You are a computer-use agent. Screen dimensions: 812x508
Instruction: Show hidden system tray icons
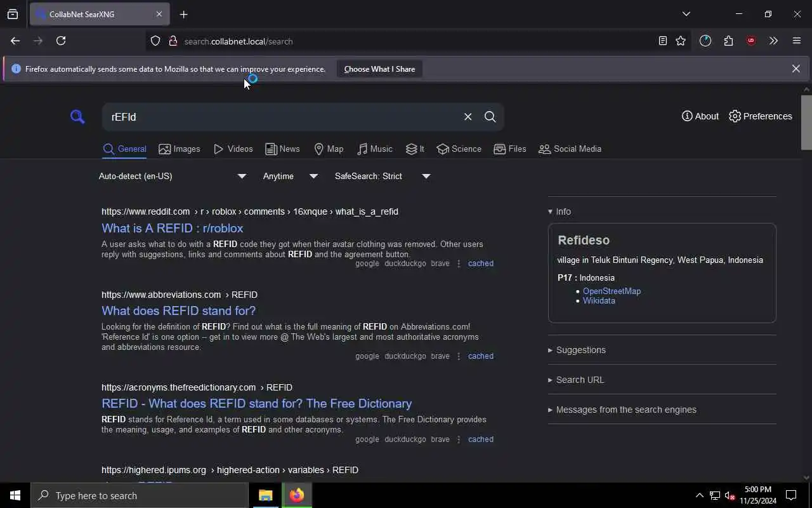coord(699,495)
